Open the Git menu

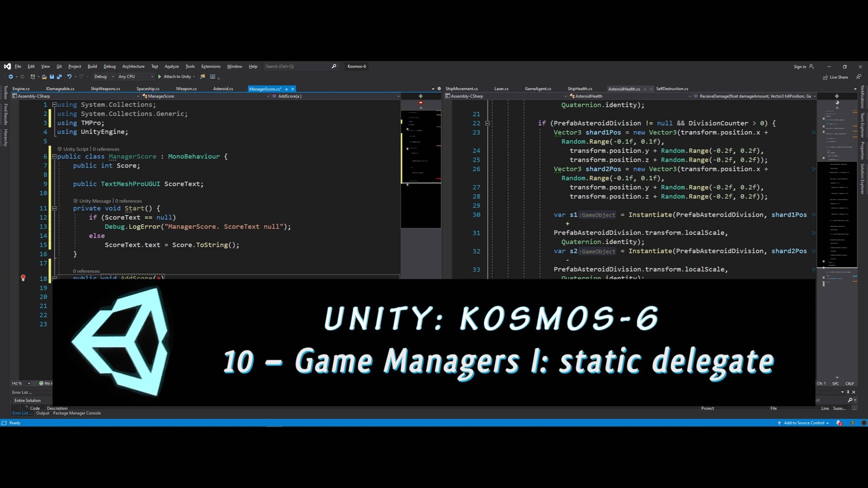59,66
